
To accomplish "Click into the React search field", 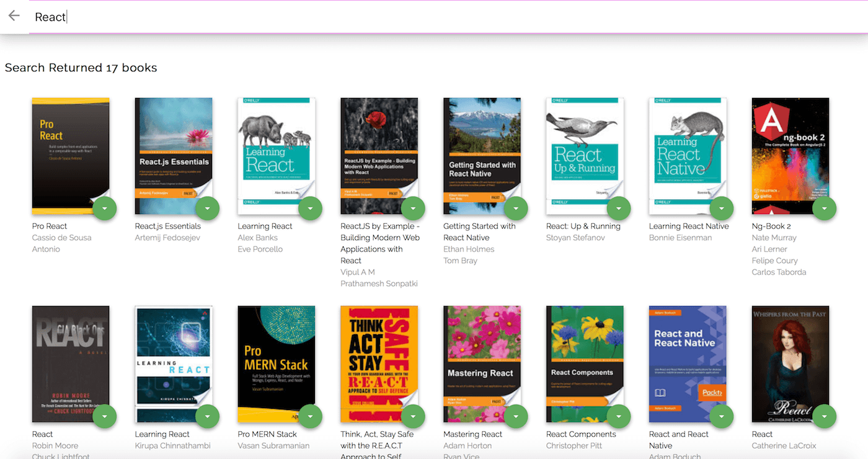I will point(448,17).
